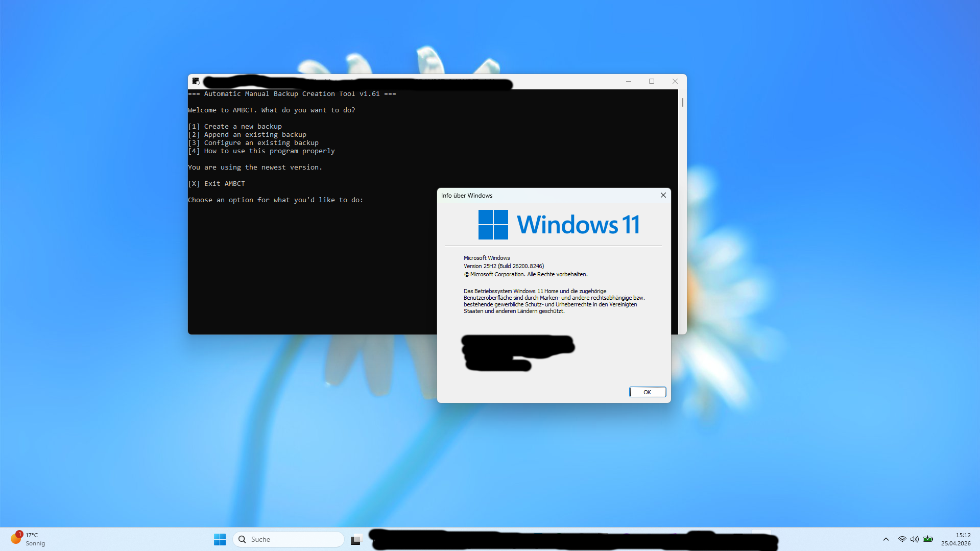Open the weather widget showing 17°C Sonnig
The image size is (980, 551).
coord(28,539)
